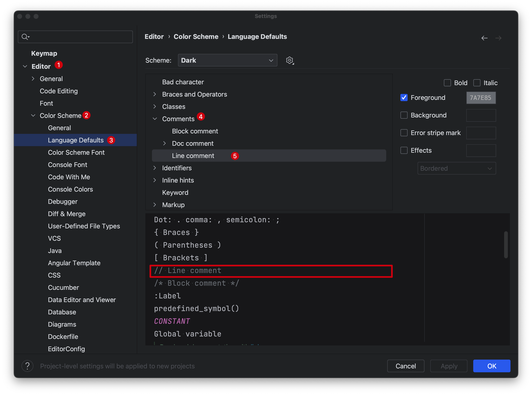Enable the Italic checkbox

(477, 83)
